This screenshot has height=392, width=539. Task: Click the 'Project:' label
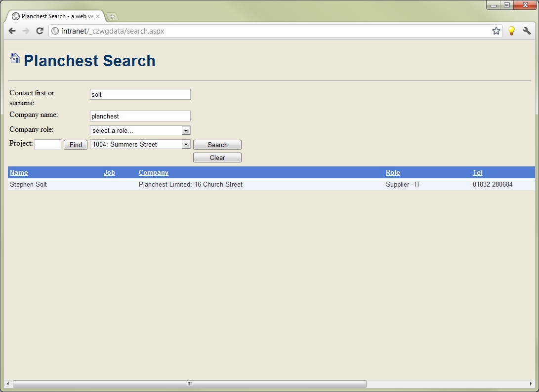21,143
